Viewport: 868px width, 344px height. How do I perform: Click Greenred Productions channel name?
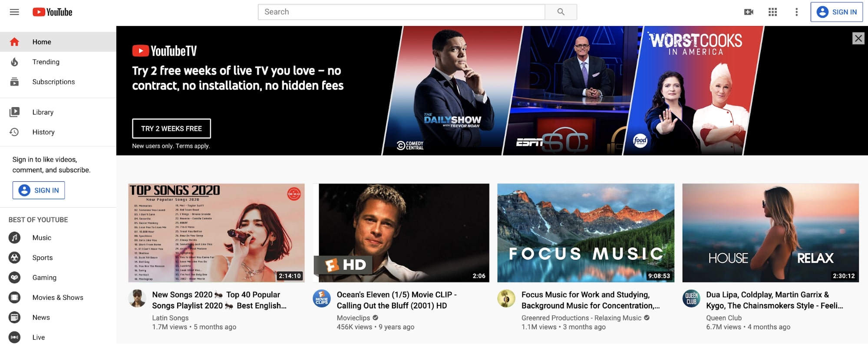(x=581, y=318)
